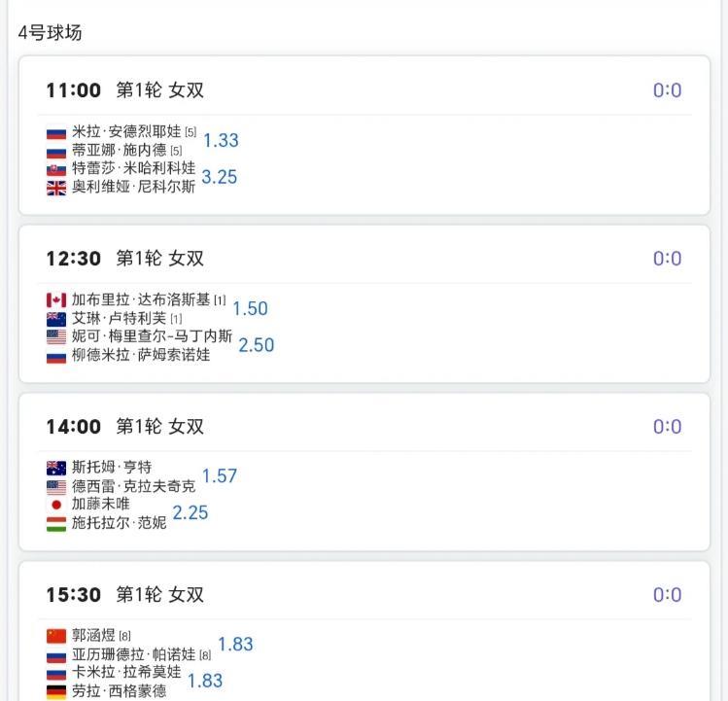
Task: Pick the 2.50 odds in the 12:30 match
Action: tap(256, 345)
